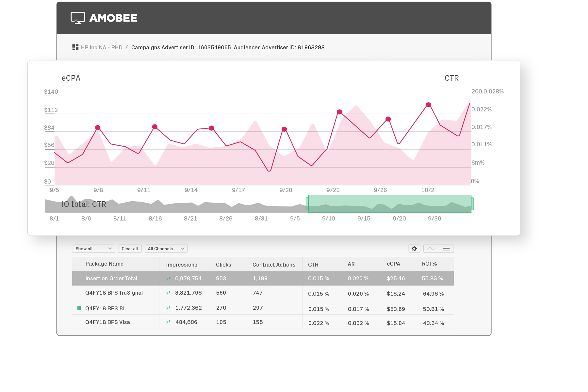Screen dimensions: 588x392
Task: Open the All Channels dropdown
Action: [x=166, y=249]
